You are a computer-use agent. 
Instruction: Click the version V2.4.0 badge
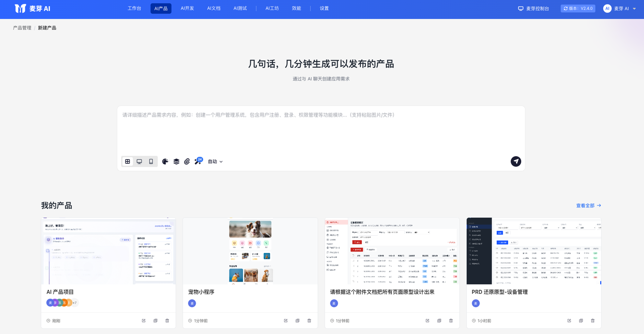click(578, 9)
